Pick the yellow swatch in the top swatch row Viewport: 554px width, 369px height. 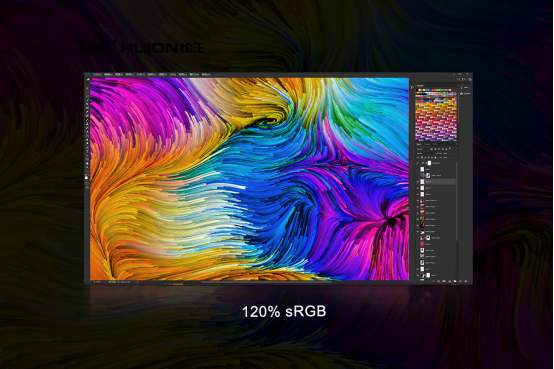[x=424, y=90]
